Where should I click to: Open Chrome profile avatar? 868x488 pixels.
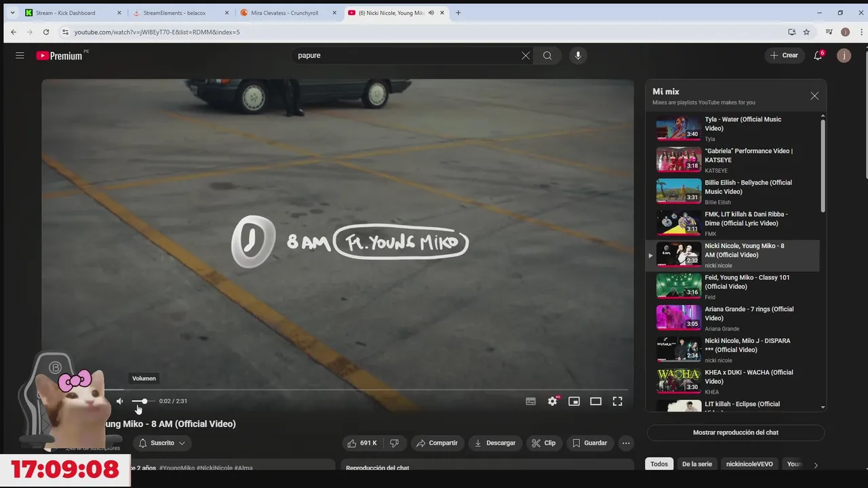tap(845, 32)
